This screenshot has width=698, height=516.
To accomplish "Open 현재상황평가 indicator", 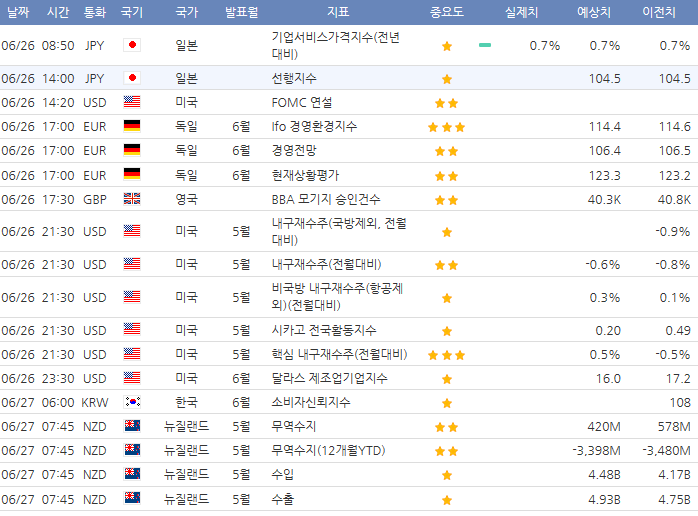I will [305, 175].
